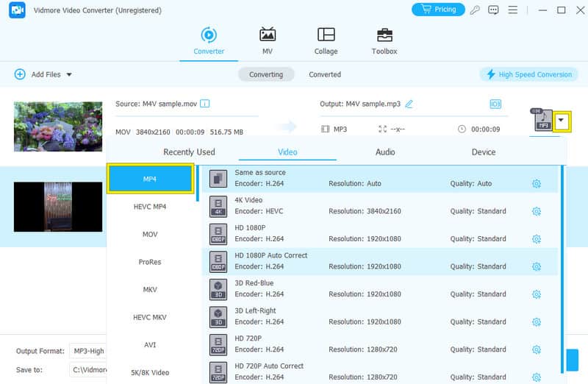The image size is (588, 384).
Task: Select the Converting list view
Action: tap(266, 74)
